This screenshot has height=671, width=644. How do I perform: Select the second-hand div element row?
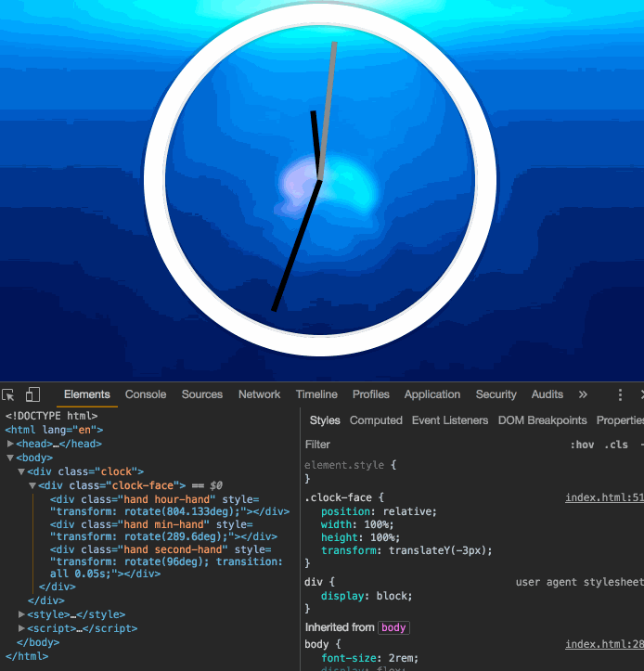click(166, 561)
